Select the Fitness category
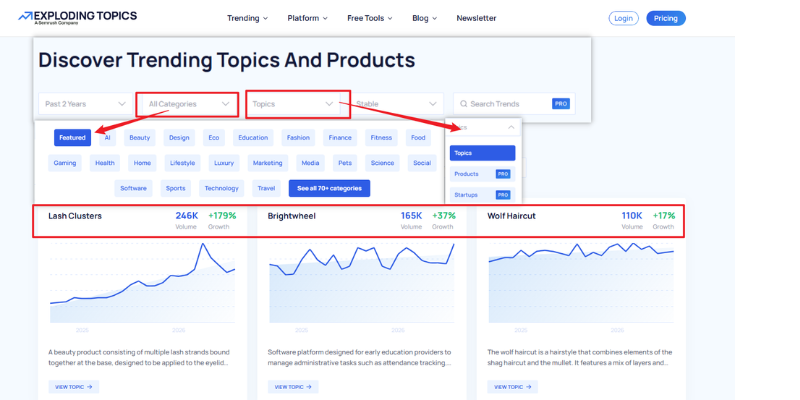The image size is (800, 400). [x=381, y=138]
